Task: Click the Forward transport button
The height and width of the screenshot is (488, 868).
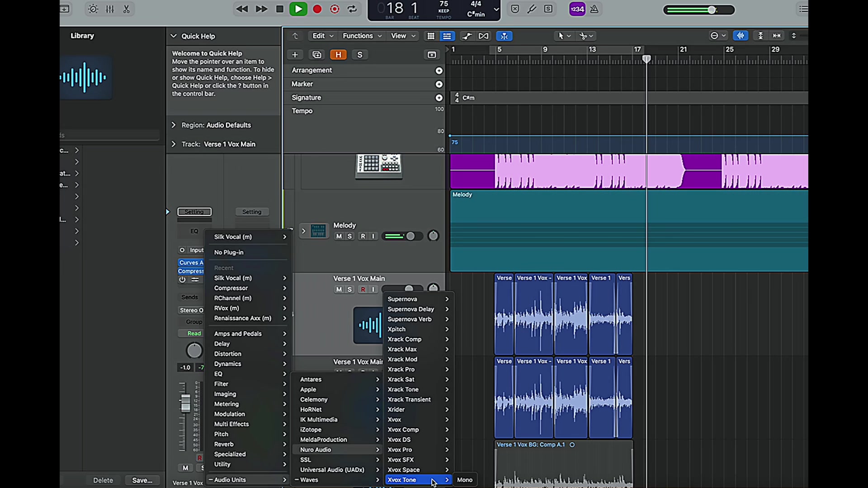Action: pyautogui.click(x=261, y=9)
